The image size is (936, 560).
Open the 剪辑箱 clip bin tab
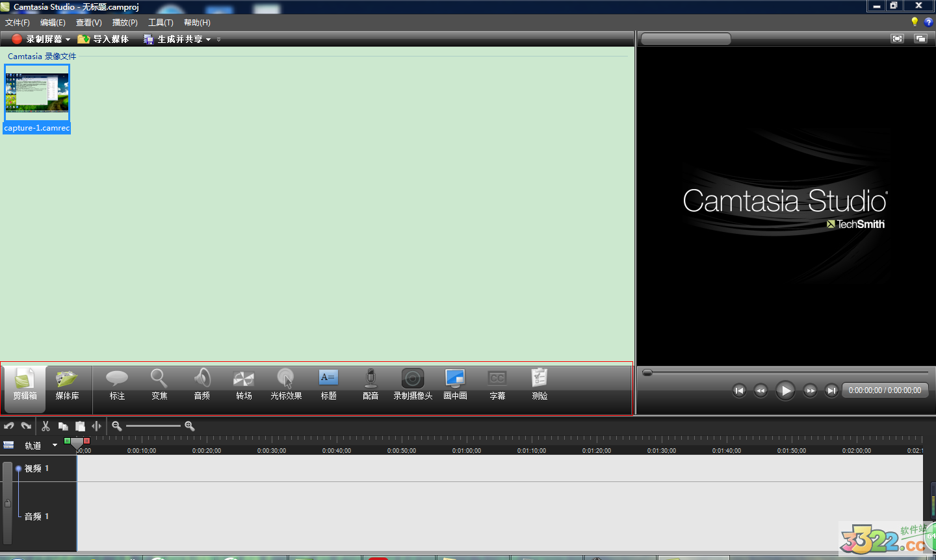click(x=25, y=388)
